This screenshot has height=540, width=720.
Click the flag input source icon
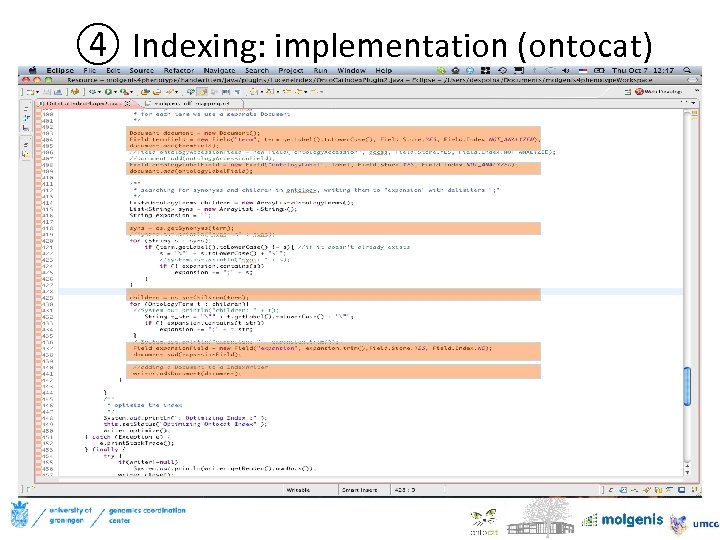pyautogui.click(x=583, y=70)
